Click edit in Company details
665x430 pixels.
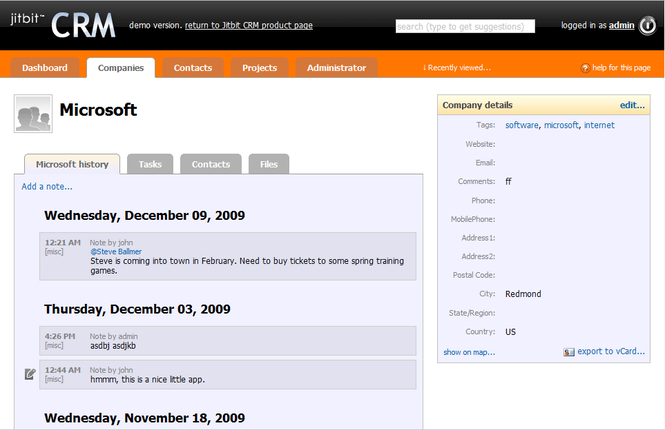pyautogui.click(x=632, y=105)
